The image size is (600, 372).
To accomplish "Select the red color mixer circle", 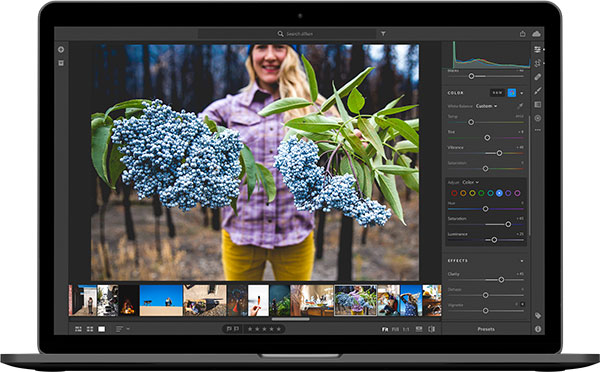I will coord(454,193).
